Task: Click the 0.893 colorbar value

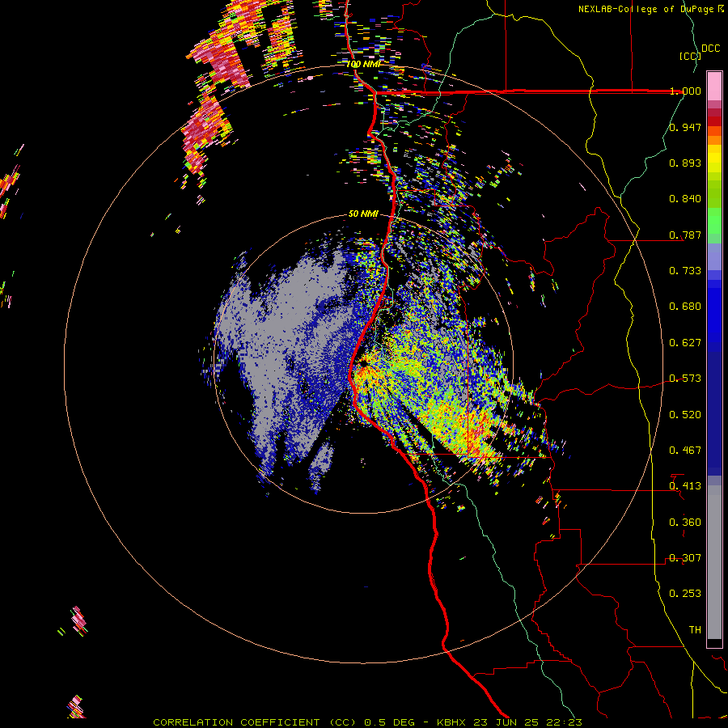Action: [685, 163]
